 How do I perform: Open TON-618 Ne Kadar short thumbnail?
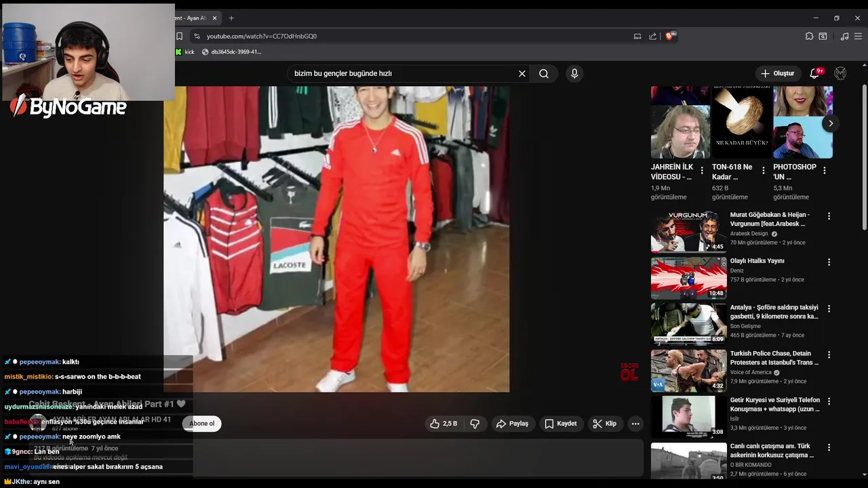click(741, 122)
